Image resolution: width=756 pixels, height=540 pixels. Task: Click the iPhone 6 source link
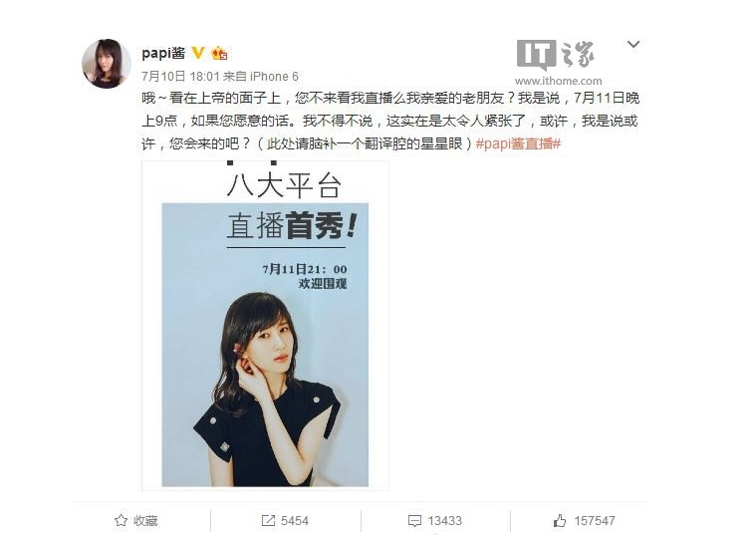point(274,76)
